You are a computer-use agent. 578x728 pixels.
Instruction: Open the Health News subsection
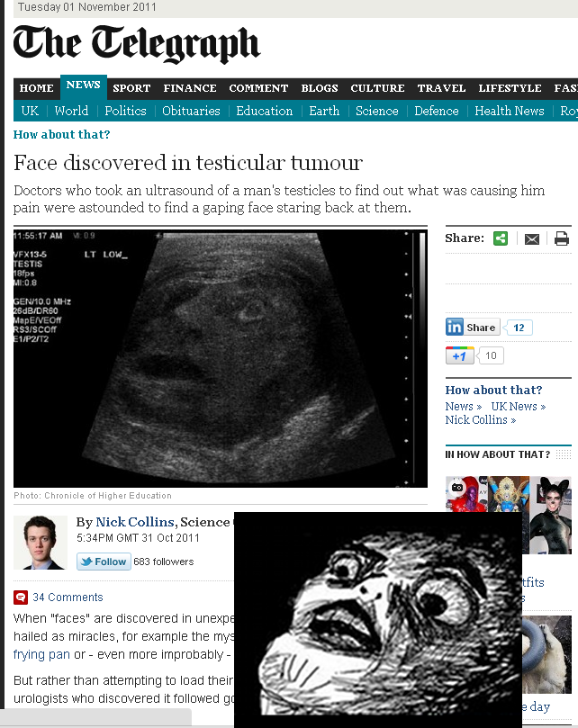(510, 111)
